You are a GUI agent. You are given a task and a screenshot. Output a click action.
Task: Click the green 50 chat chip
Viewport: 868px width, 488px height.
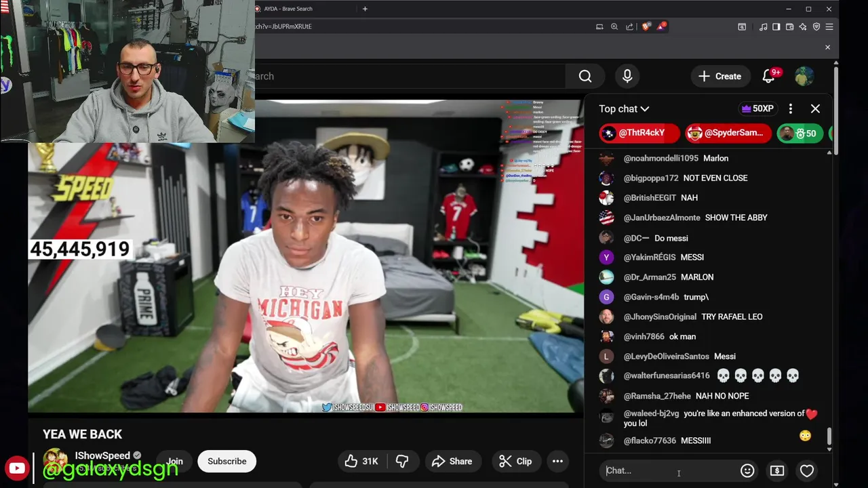point(801,134)
